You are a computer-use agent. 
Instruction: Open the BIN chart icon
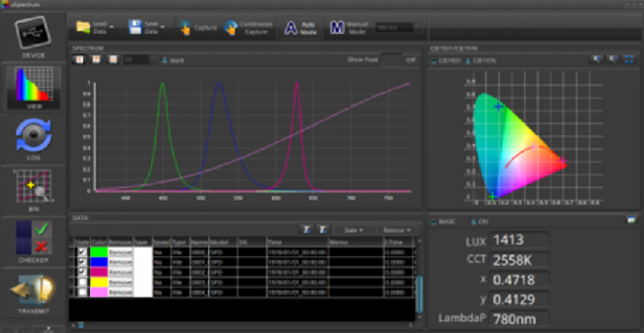coord(33,186)
